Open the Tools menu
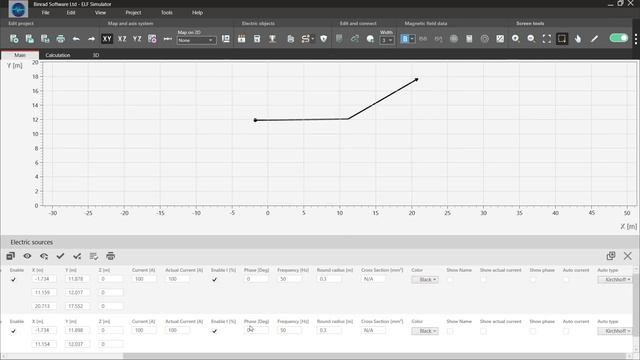640x360 pixels. 167,13
